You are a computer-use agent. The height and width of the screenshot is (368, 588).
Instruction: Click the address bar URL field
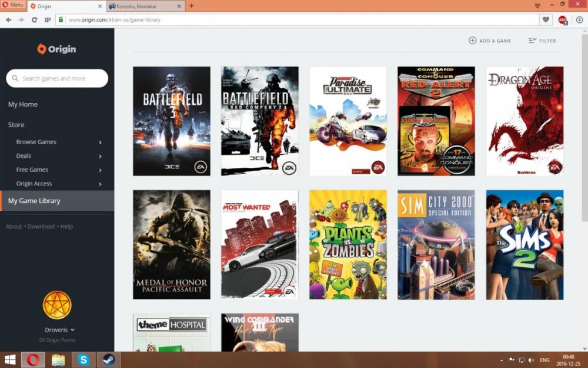[x=296, y=20]
